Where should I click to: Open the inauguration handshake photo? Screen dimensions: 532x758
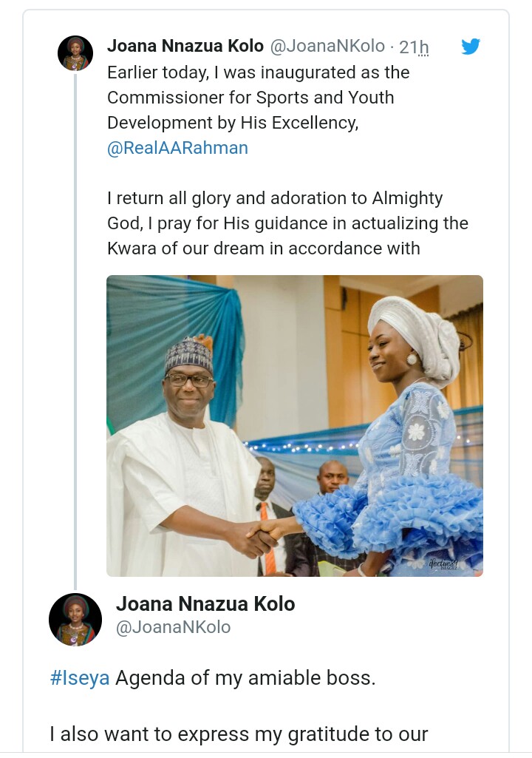(294, 425)
